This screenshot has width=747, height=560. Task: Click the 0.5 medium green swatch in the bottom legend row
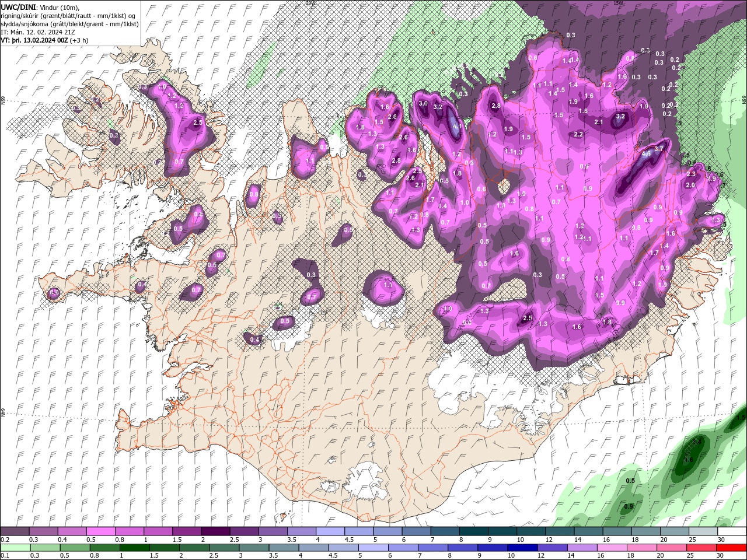point(75,548)
